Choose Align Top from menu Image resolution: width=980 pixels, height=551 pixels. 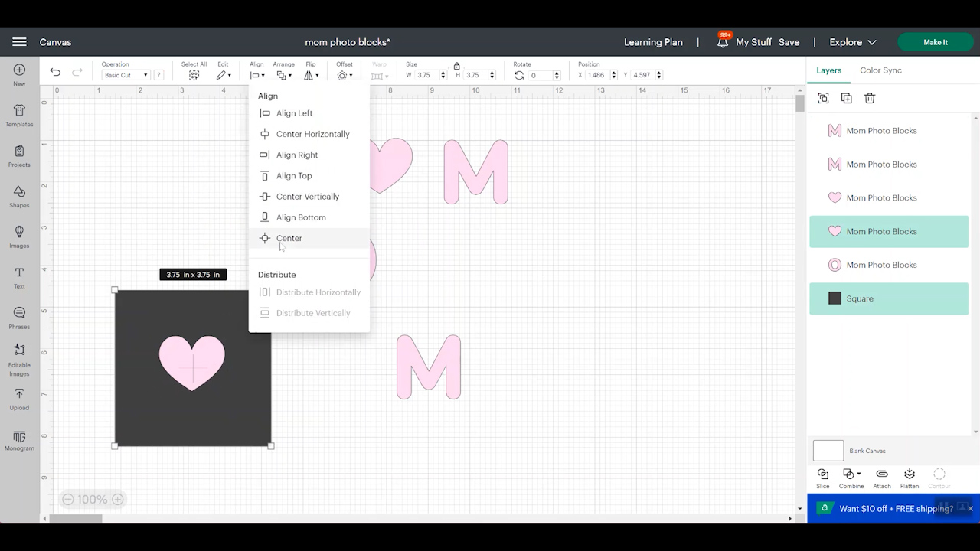[x=309, y=175]
